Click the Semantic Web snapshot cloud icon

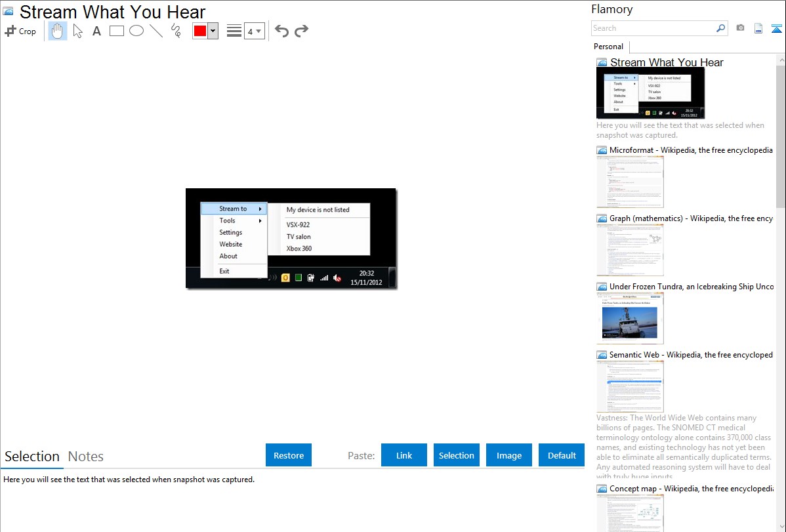click(x=602, y=355)
